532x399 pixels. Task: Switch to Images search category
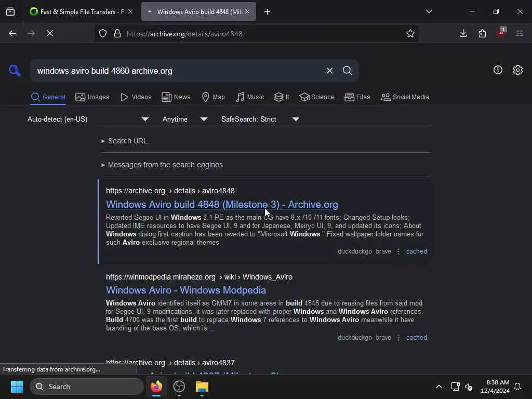[92, 97]
